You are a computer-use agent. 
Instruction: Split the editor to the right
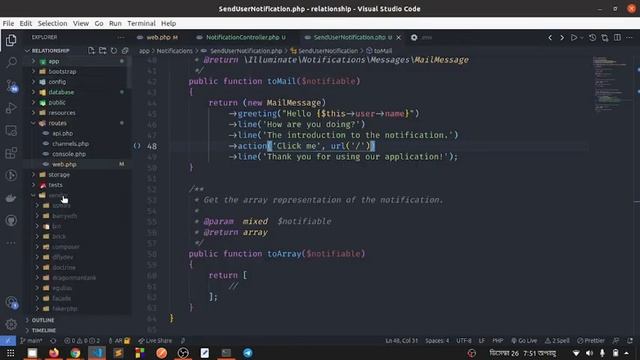pos(617,38)
